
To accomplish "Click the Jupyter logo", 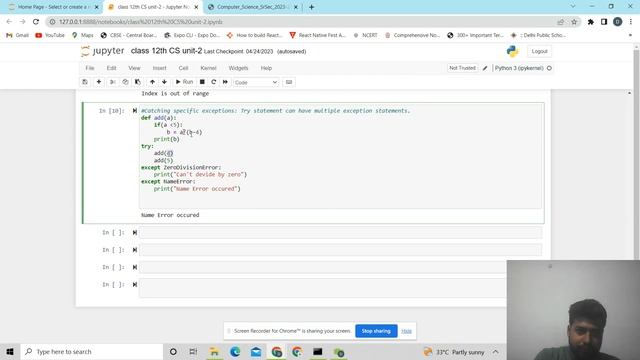I will pos(102,51).
